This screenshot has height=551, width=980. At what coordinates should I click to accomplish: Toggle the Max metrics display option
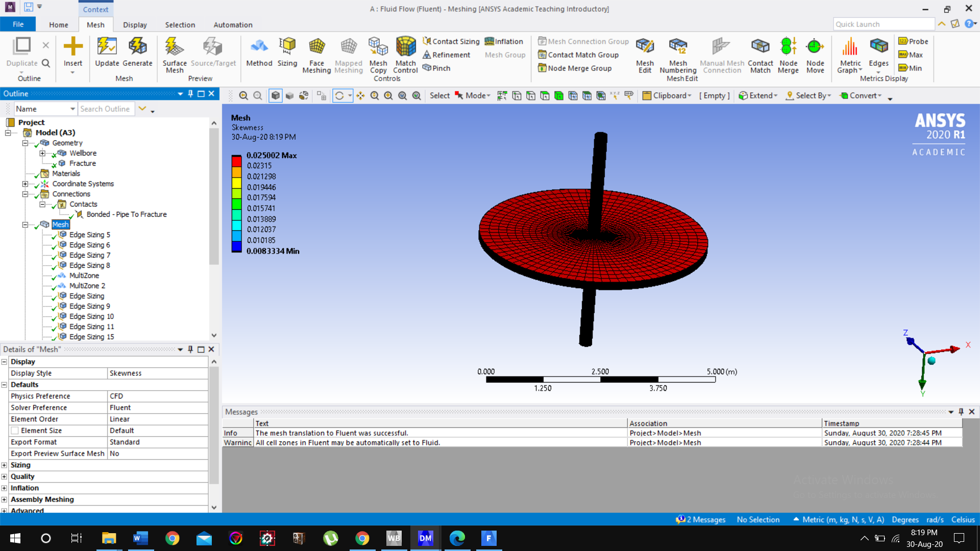tap(911, 55)
